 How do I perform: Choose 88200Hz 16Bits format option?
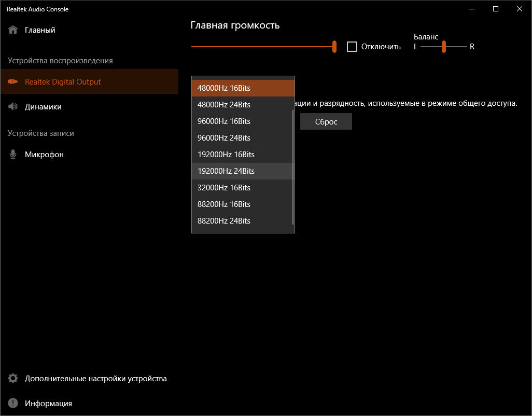pos(242,204)
